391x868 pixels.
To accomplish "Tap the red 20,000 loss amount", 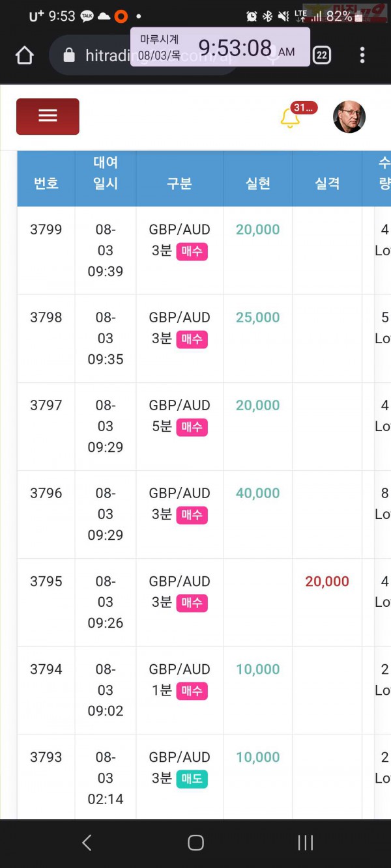I will 327,581.
